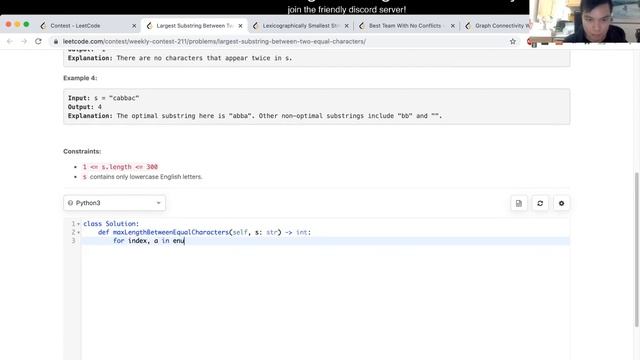Collapse the class Solution fold arrow on line 1

tap(78, 224)
